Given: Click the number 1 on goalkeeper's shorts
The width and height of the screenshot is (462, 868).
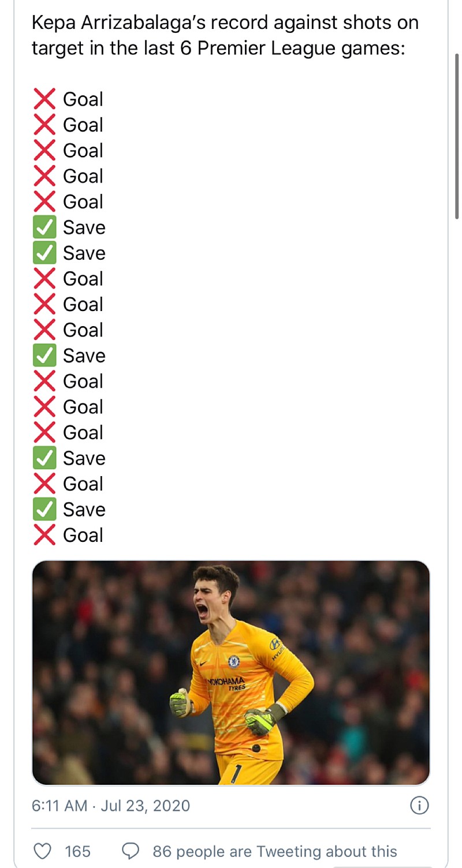Looking at the screenshot, I should 238,771.
